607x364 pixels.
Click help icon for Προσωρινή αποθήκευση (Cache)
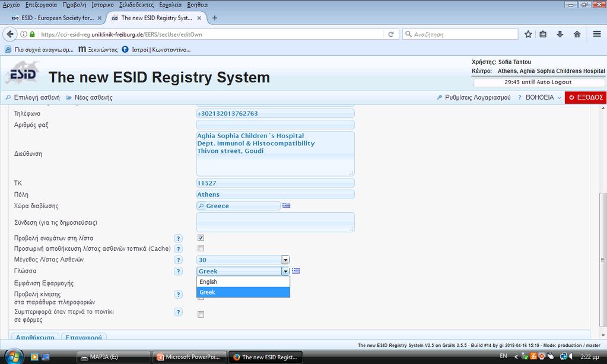pyautogui.click(x=178, y=249)
